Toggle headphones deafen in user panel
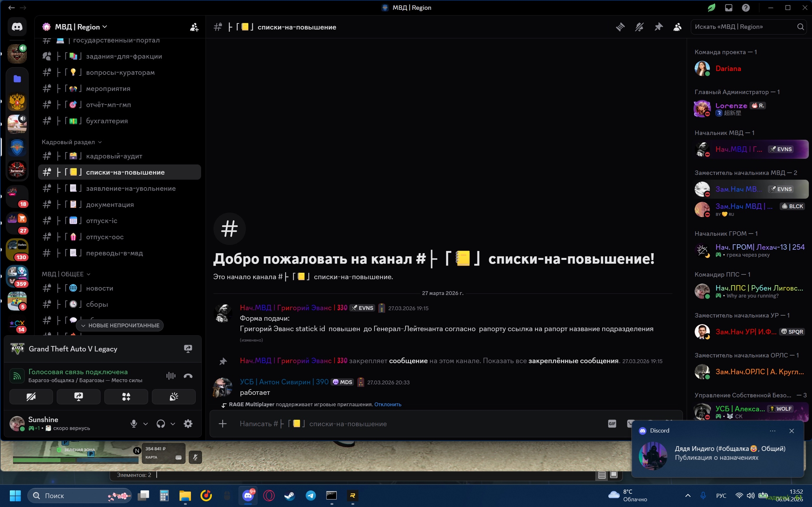 pyautogui.click(x=161, y=424)
